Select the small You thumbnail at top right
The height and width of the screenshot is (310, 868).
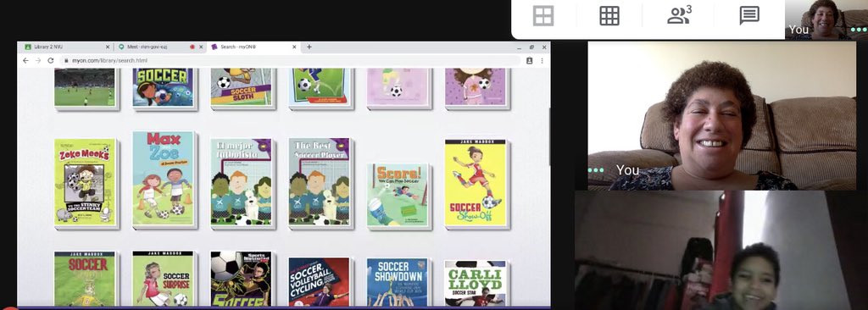[826, 20]
